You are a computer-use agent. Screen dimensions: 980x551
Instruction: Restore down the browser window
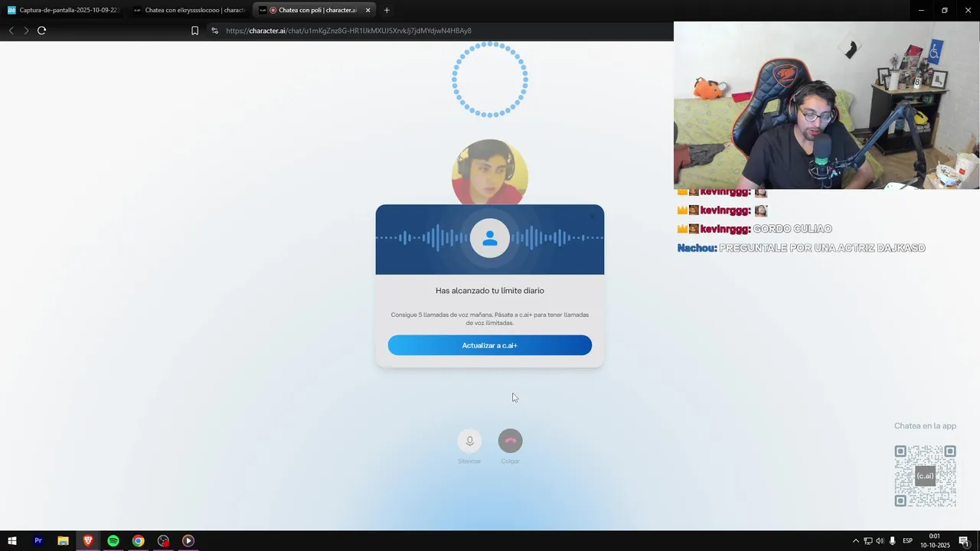pos(945,10)
